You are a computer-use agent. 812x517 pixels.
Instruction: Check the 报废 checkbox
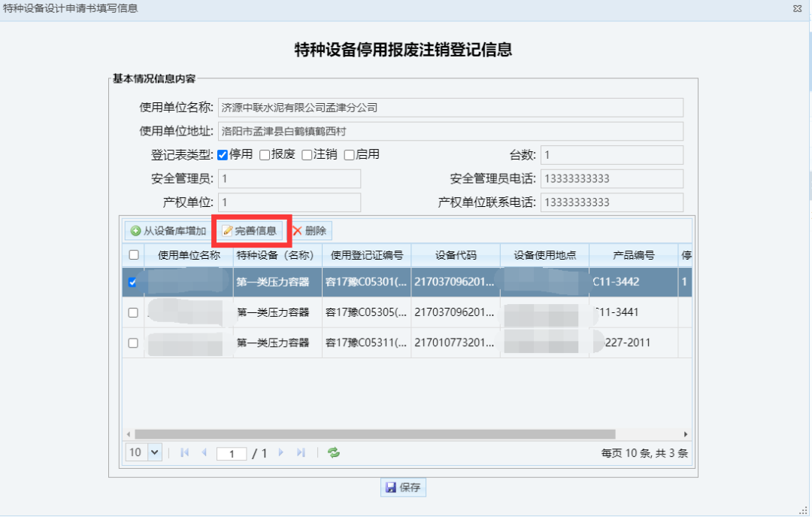point(265,155)
